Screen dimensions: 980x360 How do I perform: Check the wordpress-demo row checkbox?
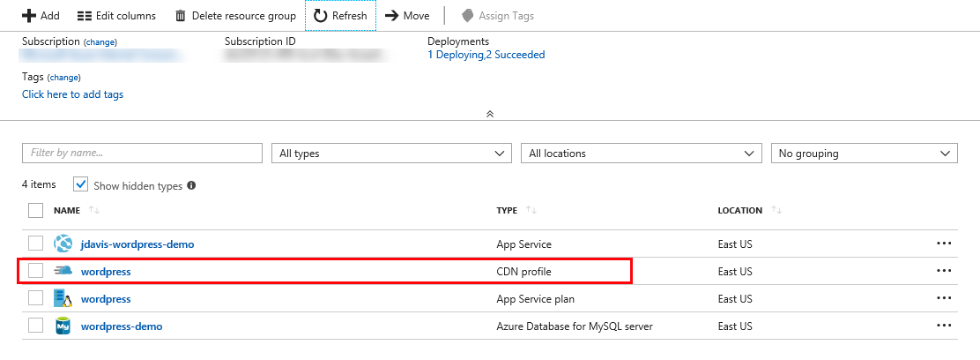[x=35, y=326]
